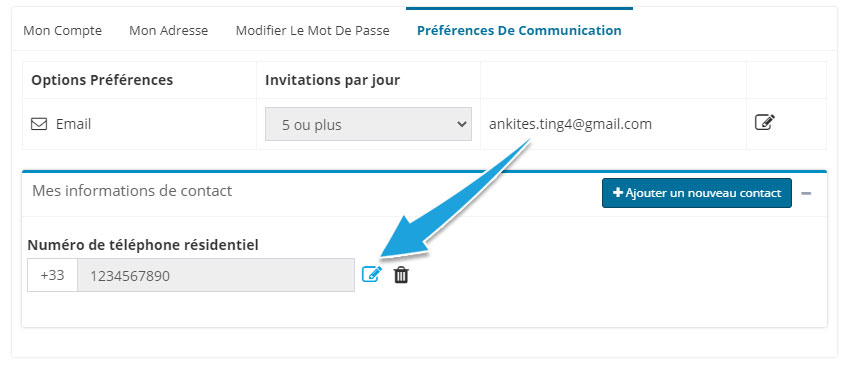The width and height of the screenshot is (852, 365).
Task: Click the envelope icon beside Email
Action: click(x=39, y=124)
